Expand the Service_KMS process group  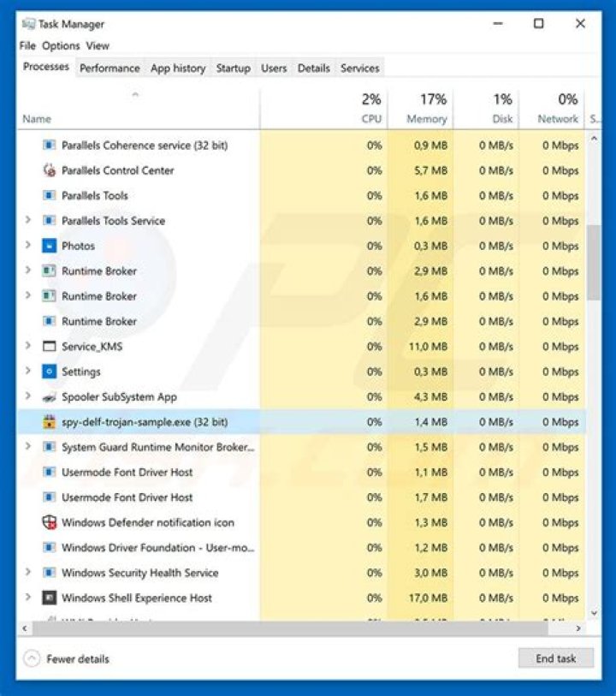[28, 346]
